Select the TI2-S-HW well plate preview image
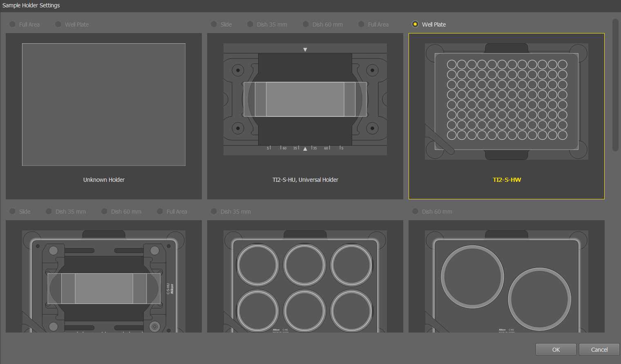621x364 pixels. click(506, 101)
